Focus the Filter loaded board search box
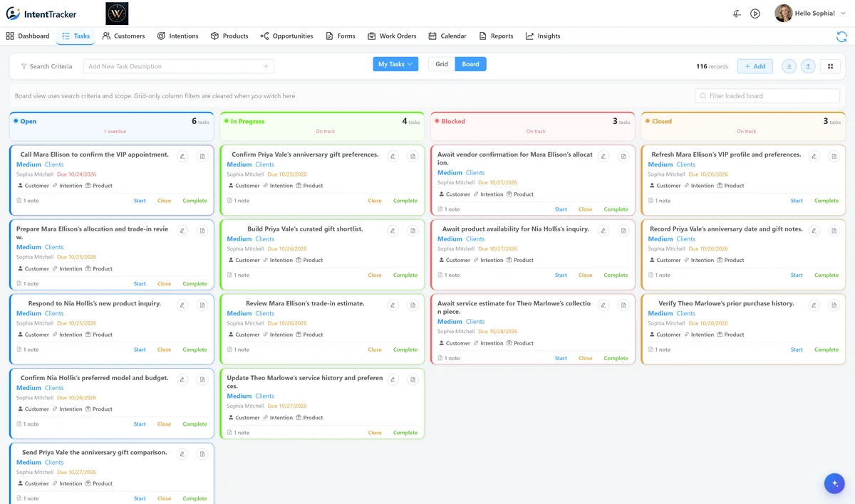The height and width of the screenshot is (504, 855). pos(767,96)
